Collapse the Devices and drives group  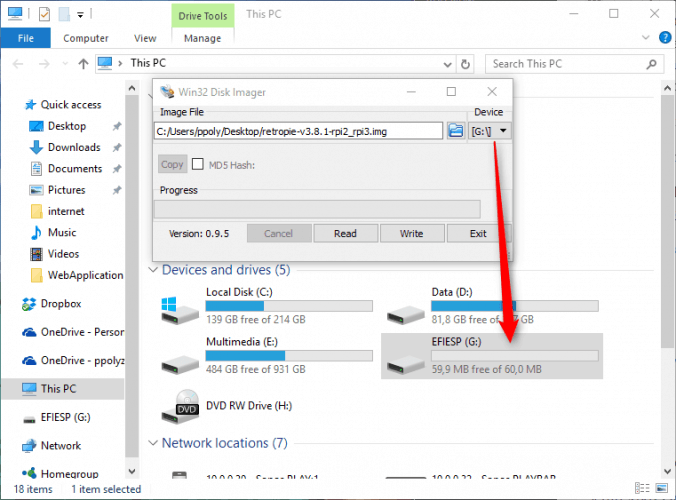[153, 270]
